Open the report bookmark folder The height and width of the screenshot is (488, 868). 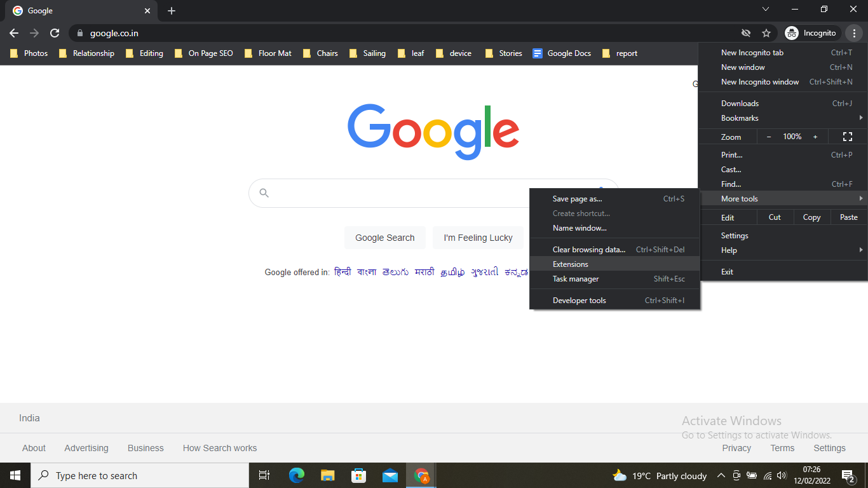[x=620, y=53]
